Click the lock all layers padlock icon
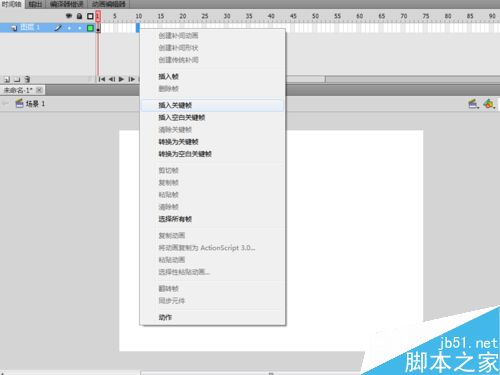 79,16
